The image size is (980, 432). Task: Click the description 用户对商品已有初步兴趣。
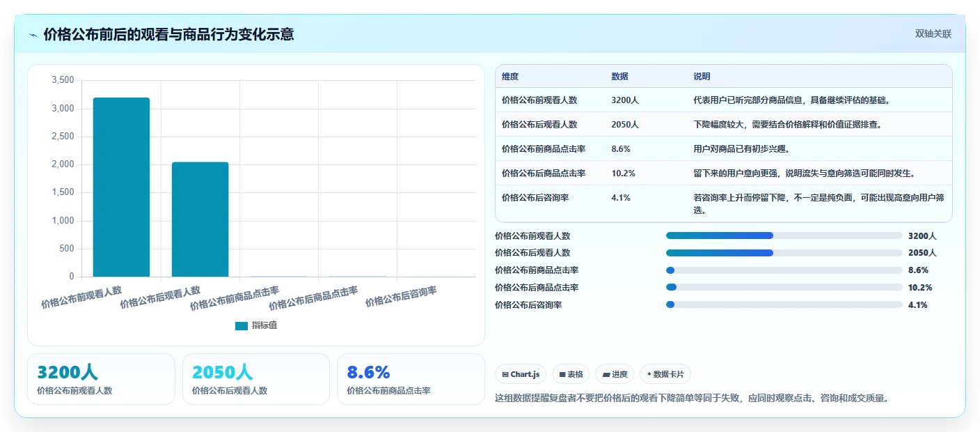click(x=741, y=148)
